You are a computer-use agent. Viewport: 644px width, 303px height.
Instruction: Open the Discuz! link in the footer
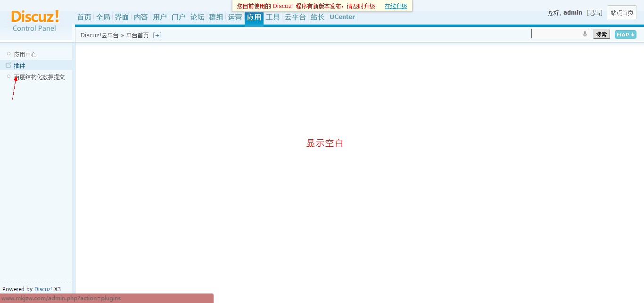coord(43,289)
